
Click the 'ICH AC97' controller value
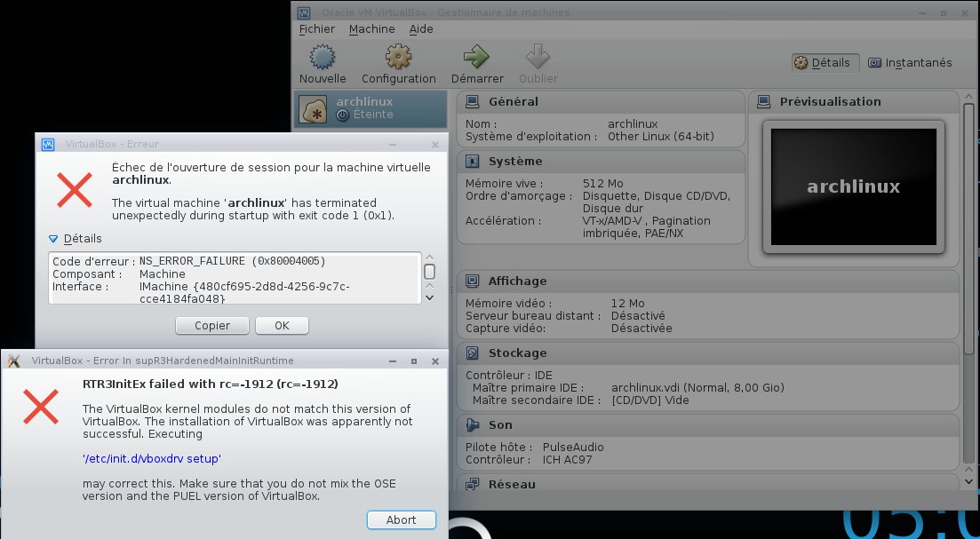[x=568, y=460]
